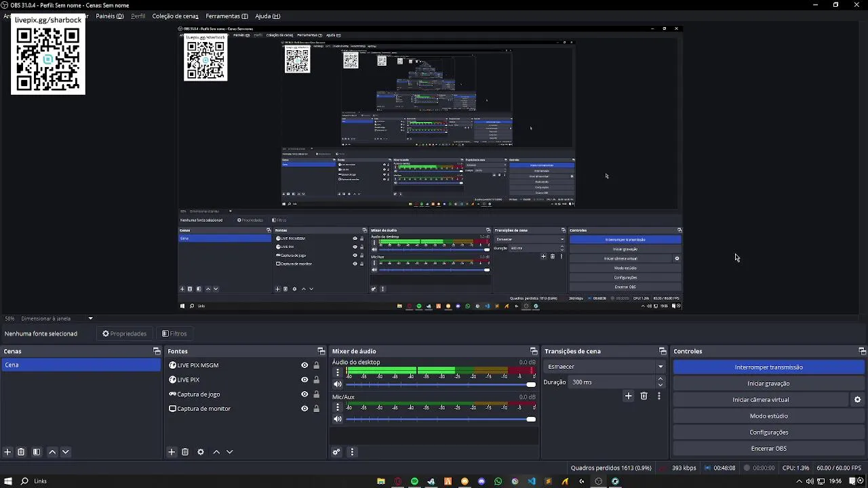
Task: Open Filtros button above scenes
Action: pyautogui.click(x=174, y=333)
